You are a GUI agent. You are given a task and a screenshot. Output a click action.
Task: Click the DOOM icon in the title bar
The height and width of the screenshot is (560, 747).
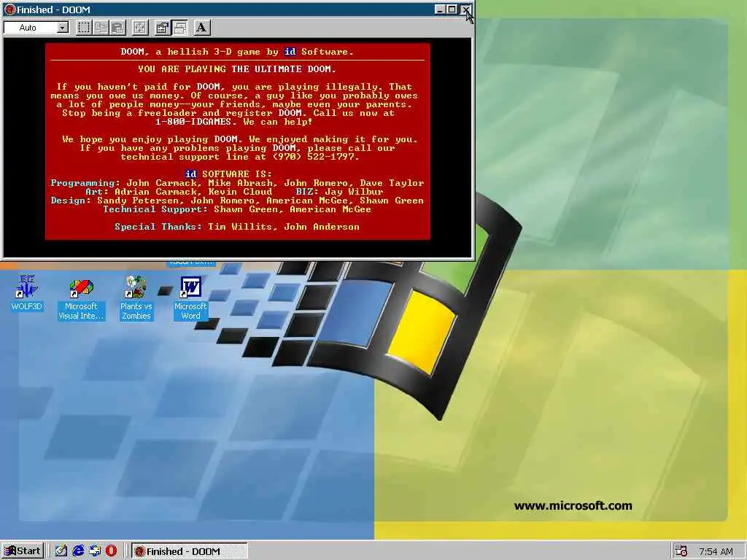point(9,9)
